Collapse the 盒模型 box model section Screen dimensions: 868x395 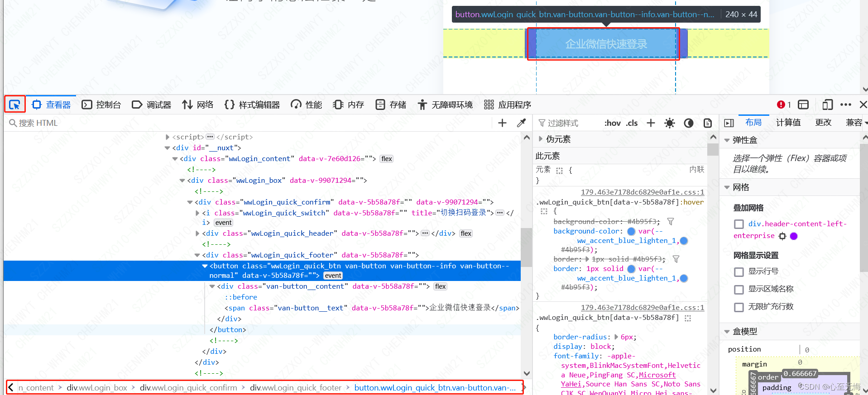(x=727, y=332)
